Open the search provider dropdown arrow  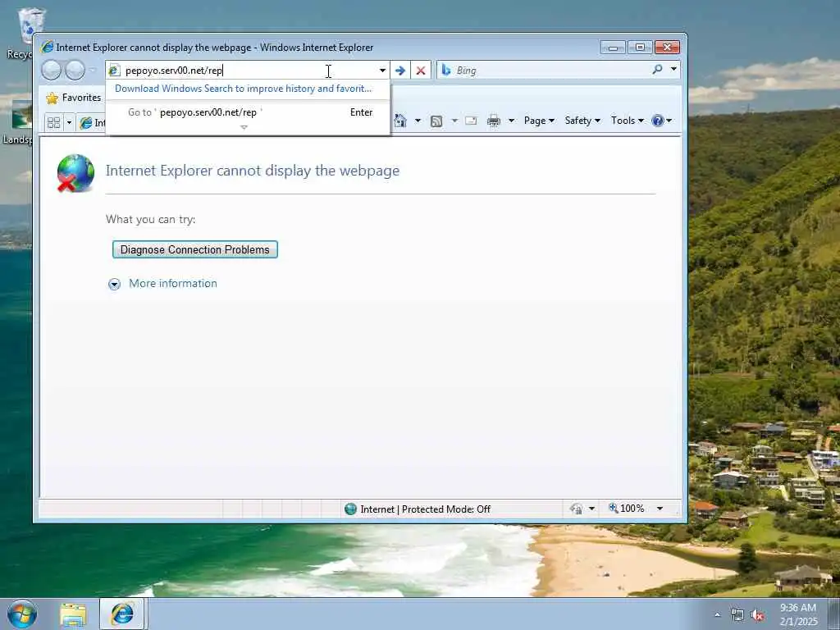[x=673, y=69]
